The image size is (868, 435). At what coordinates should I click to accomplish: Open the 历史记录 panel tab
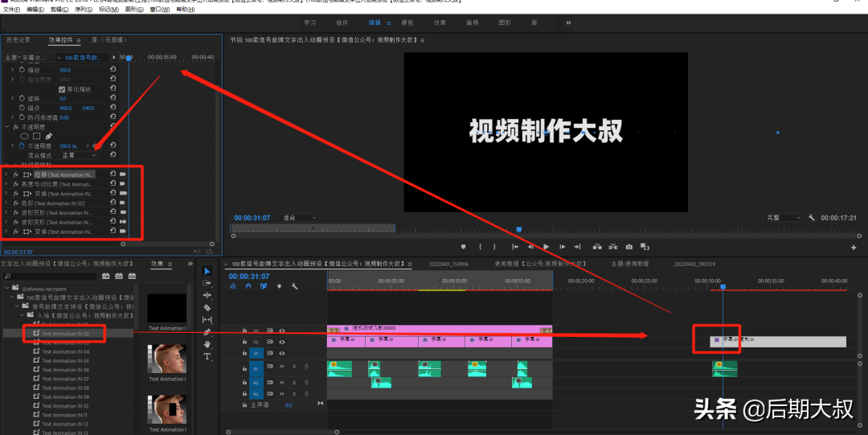(x=18, y=40)
